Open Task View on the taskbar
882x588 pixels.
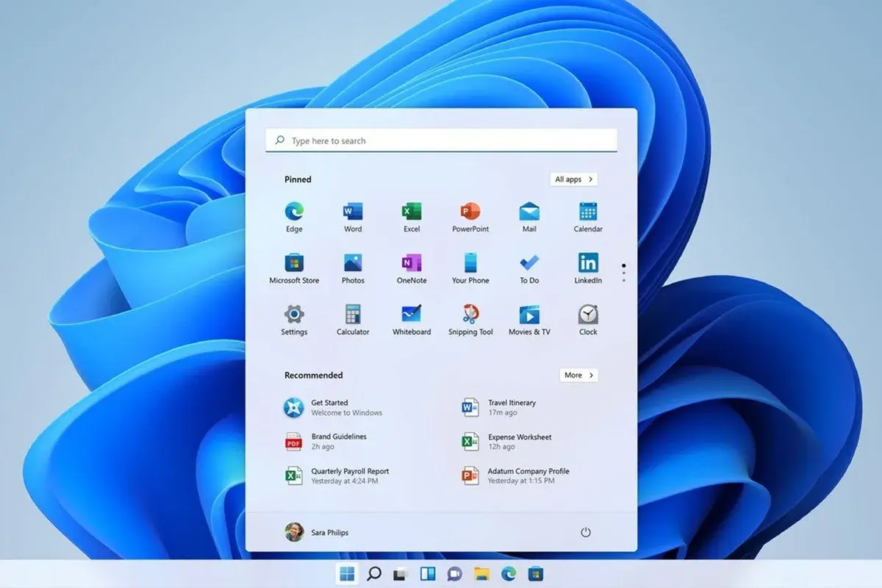(400, 573)
